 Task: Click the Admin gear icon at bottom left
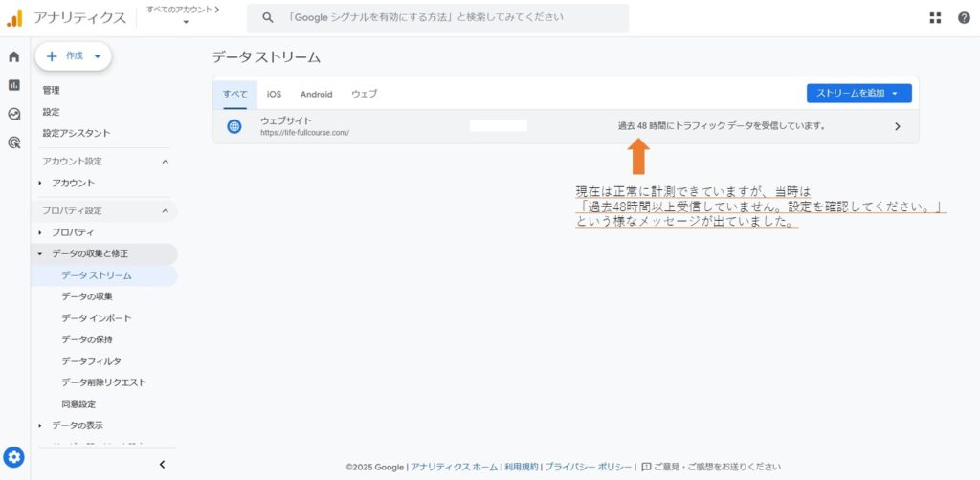13,456
